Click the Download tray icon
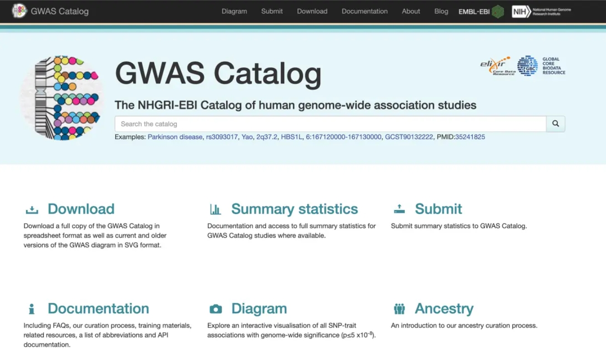 (x=32, y=209)
